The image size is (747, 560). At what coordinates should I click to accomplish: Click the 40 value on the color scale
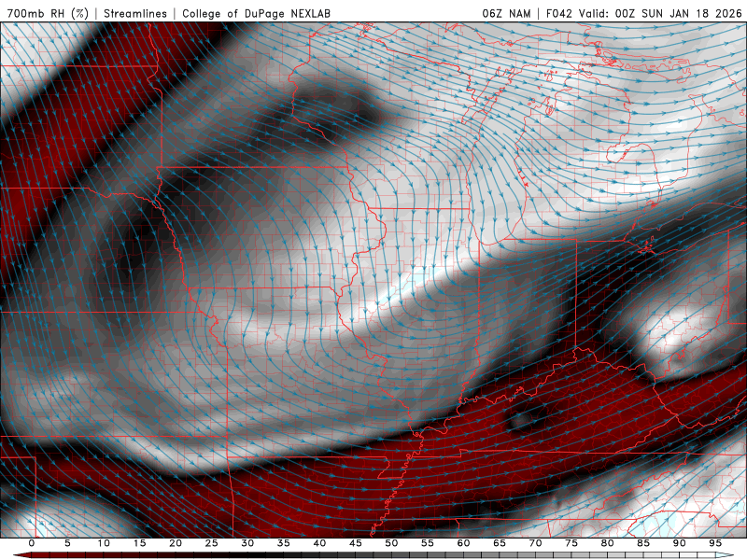point(319,543)
